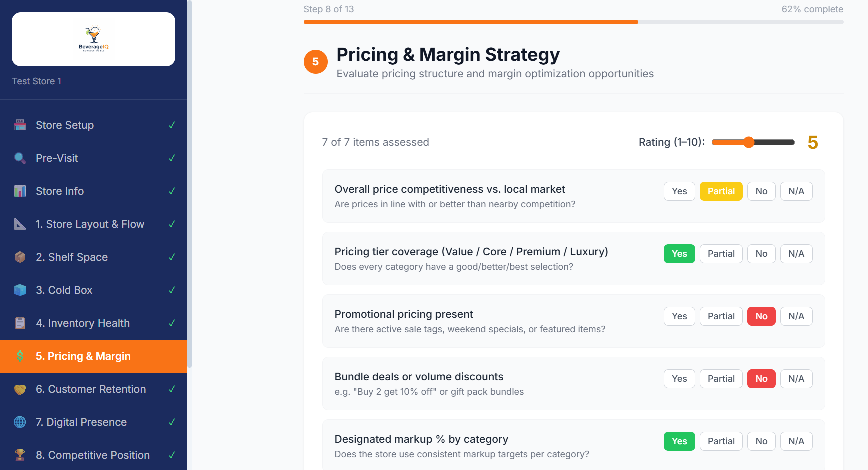Click the step 5 numbered badge
868x470 pixels.
(x=316, y=61)
